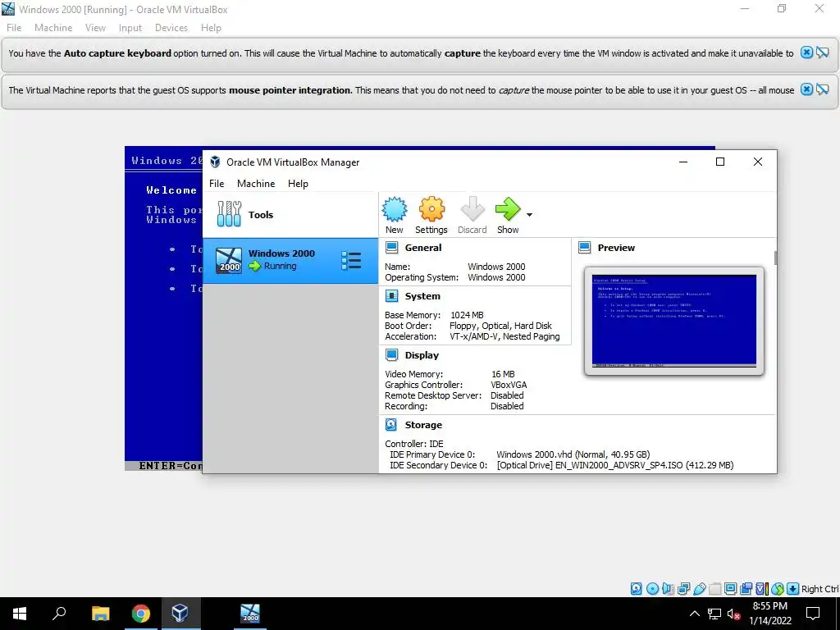840x630 pixels.
Task: Click the audio status bar icon
Action: tap(668, 589)
